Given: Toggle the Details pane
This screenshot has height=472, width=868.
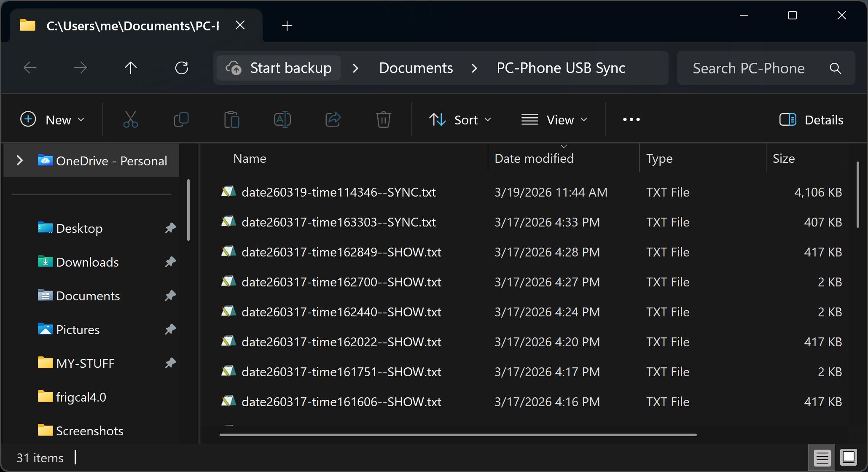Looking at the screenshot, I should click(811, 120).
